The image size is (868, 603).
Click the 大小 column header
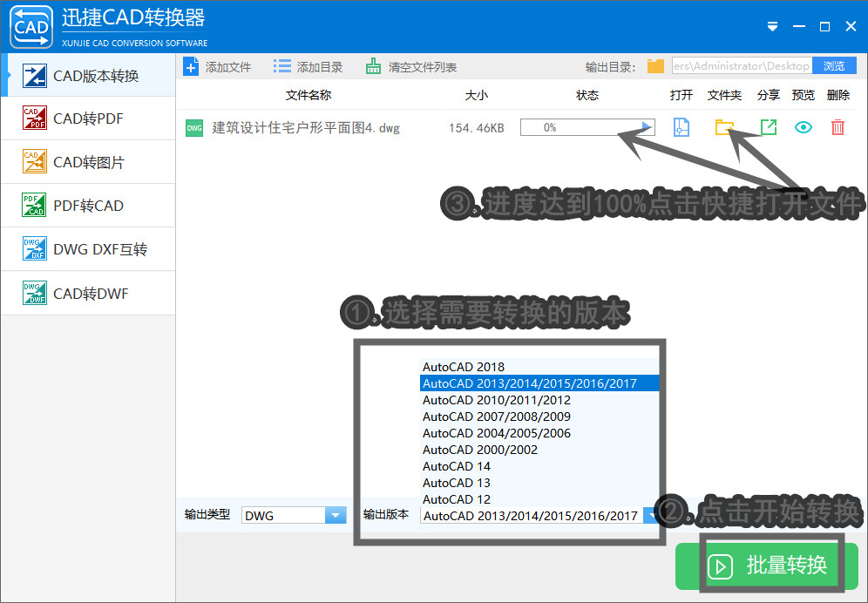[477, 95]
